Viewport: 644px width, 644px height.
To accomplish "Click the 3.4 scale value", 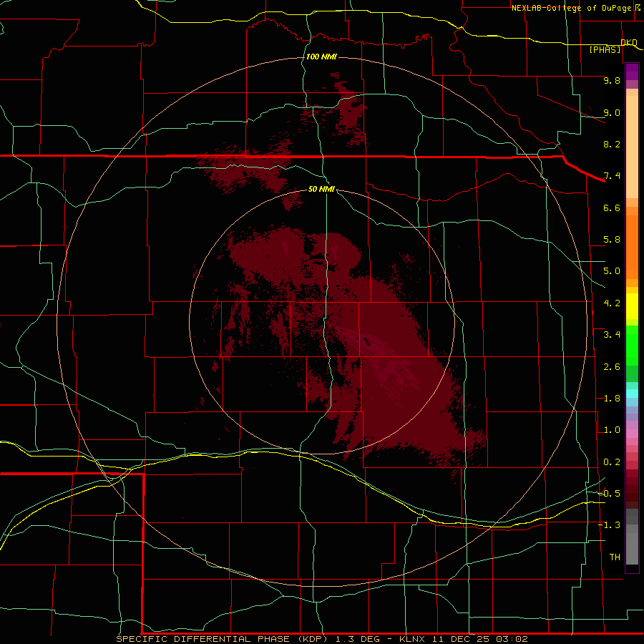I will tap(612, 335).
